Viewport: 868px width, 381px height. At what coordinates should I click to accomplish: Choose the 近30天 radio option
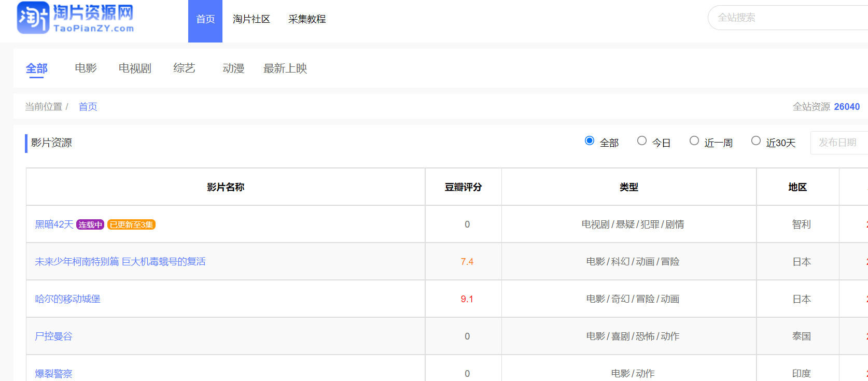pyautogui.click(x=756, y=141)
